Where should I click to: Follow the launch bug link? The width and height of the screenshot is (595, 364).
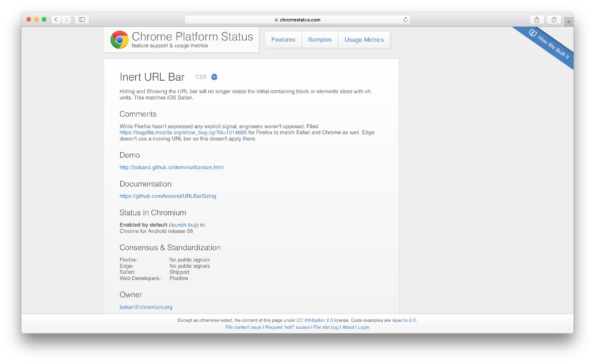(x=184, y=225)
